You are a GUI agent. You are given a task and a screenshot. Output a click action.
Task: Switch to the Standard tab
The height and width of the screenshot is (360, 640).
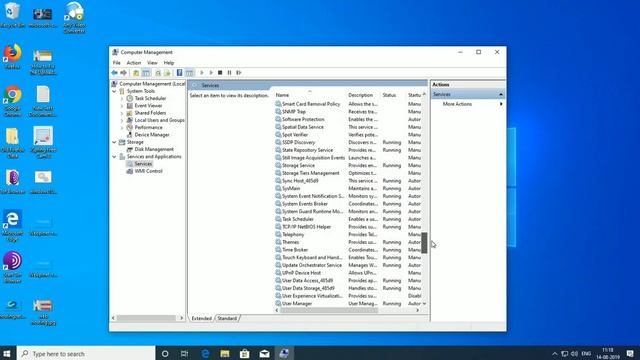[227, 318]
